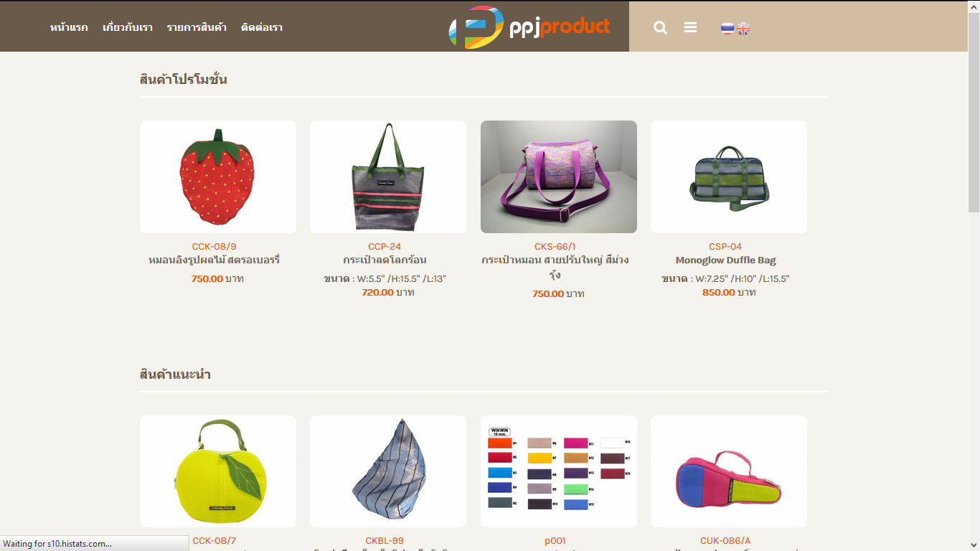
Task: Open the webbing color chart thumbnail
Action: [559, 471]
